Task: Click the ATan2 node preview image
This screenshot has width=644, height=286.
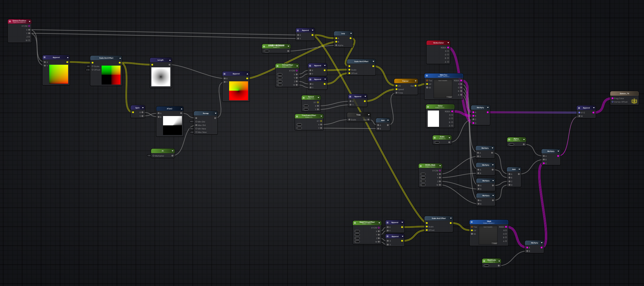Action: coord(172,125)
